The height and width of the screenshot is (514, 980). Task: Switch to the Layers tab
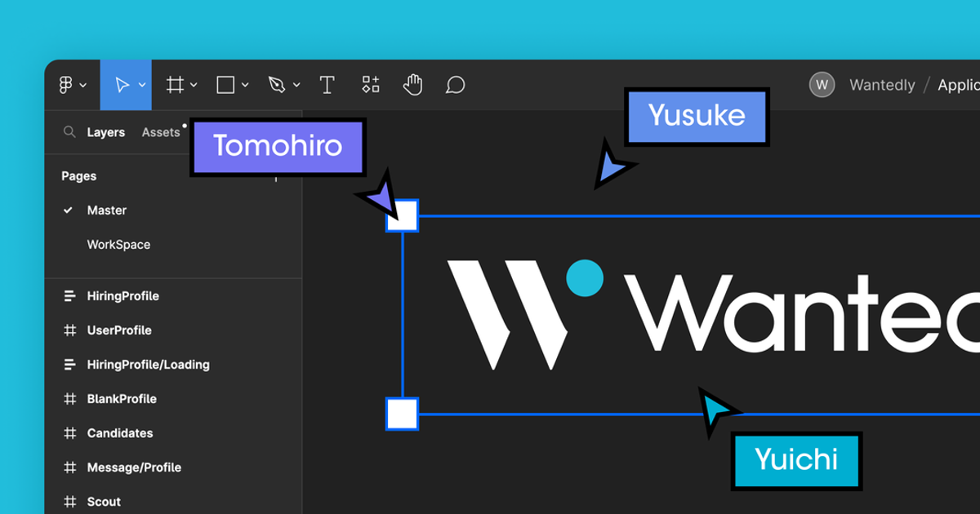tap(105, 131)
